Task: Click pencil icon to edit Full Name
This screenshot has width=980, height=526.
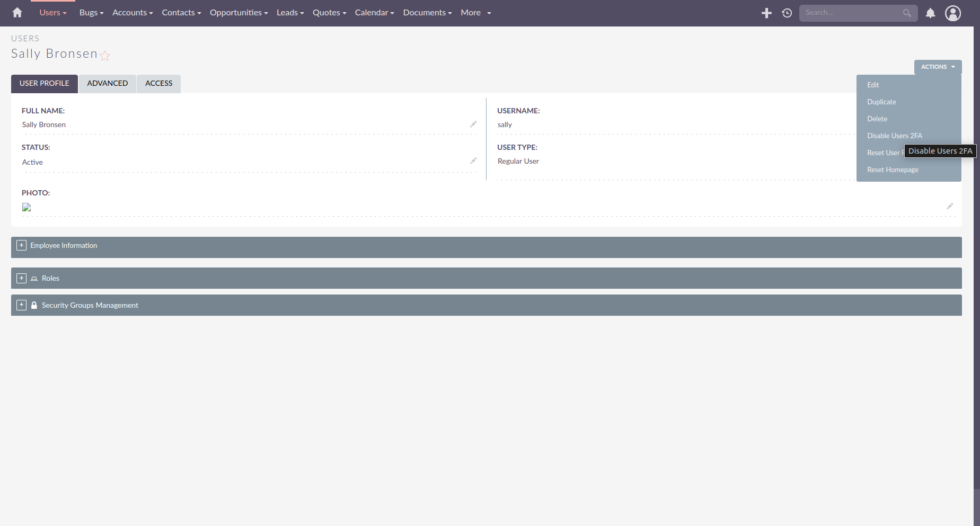Action: [x=473, y=124]
